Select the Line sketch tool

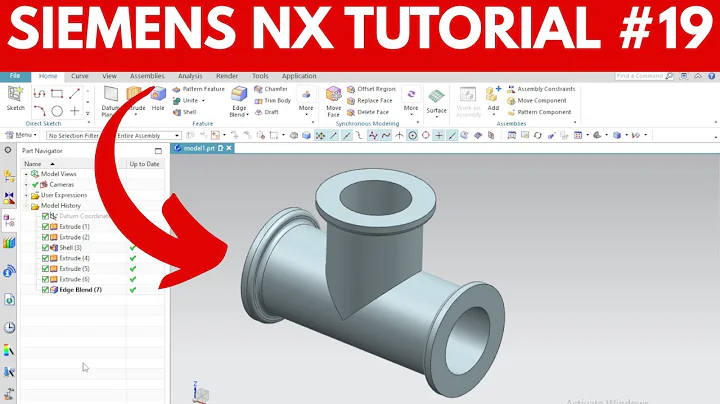[74, 94]
